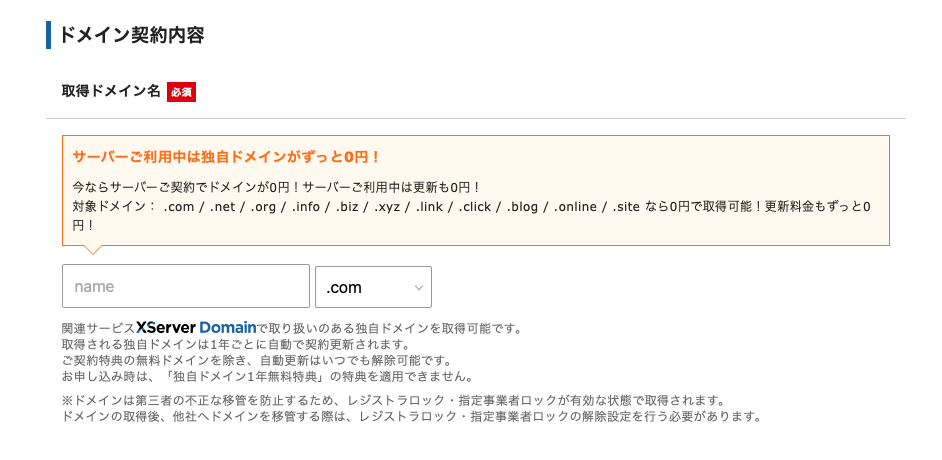Click the XServer Domain logo
Viewport: 942px width, 460px height.
point(196,327)
